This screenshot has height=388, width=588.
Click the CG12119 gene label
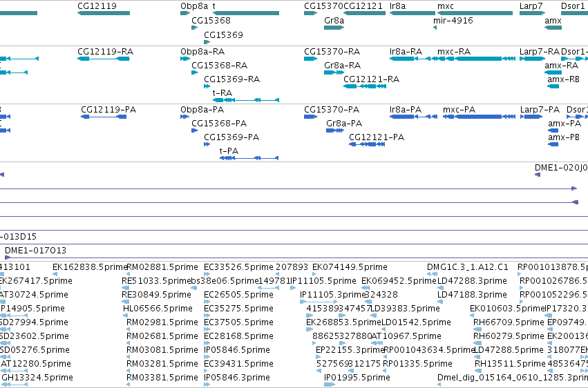(97, 6)
